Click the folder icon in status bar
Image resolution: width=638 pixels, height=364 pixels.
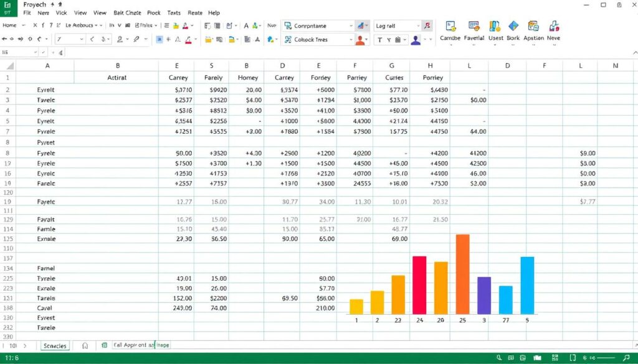tap(538, 358)
